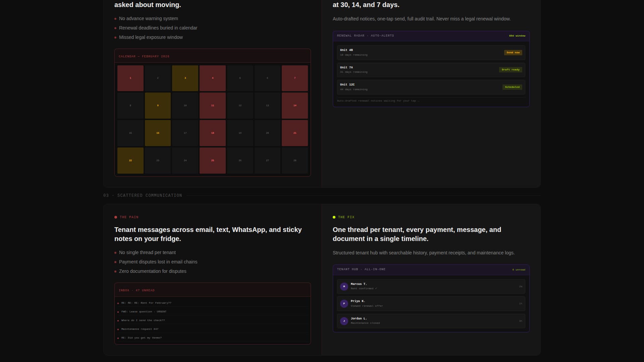Screen dimensions: 644x362
Task: Select yellow February 9 calendar cell
Action: 158,106
